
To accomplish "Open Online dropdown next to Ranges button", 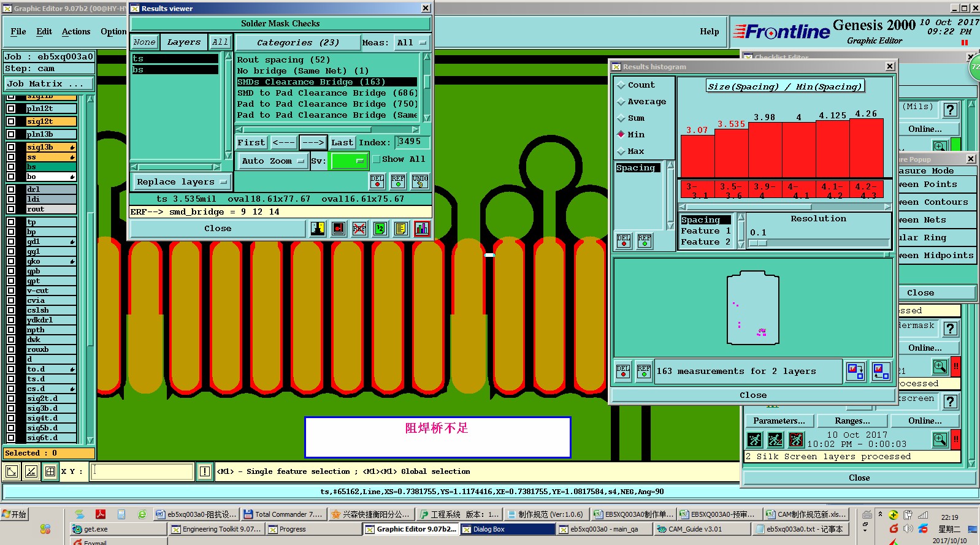I will click(925, 421).
